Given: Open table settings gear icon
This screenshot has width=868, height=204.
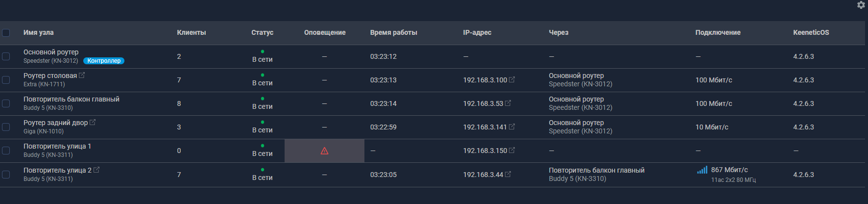Looking at the screenshot, I should pyautogui.click(x=861, y=5).
